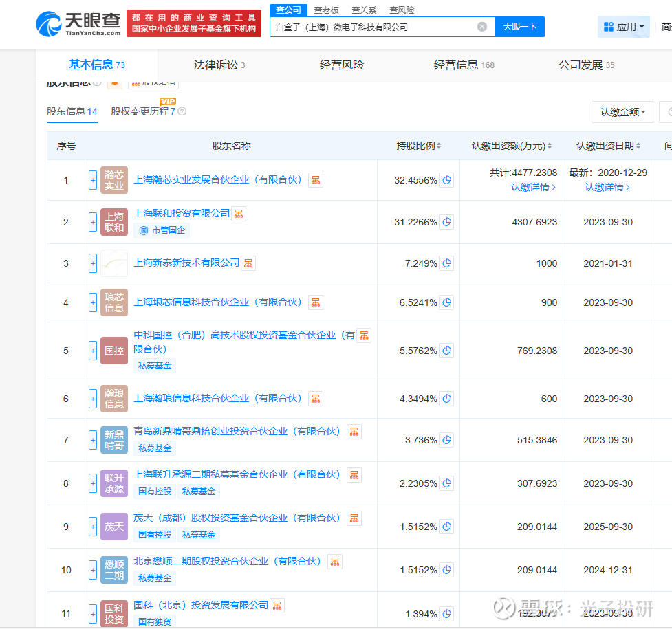
Task: View pie chart for 32.4556% shareholding
Action: pyautogui.click(x=447, y=180)
